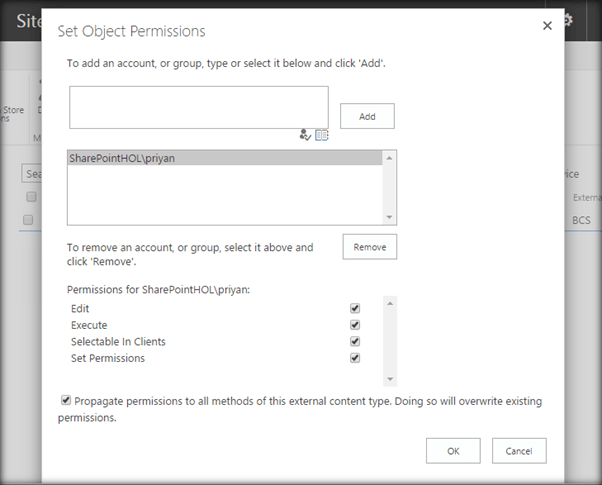The height and width of the screenshot is (485, 602).
Task: Open the Browse address book icon
Action: (322, 135)
